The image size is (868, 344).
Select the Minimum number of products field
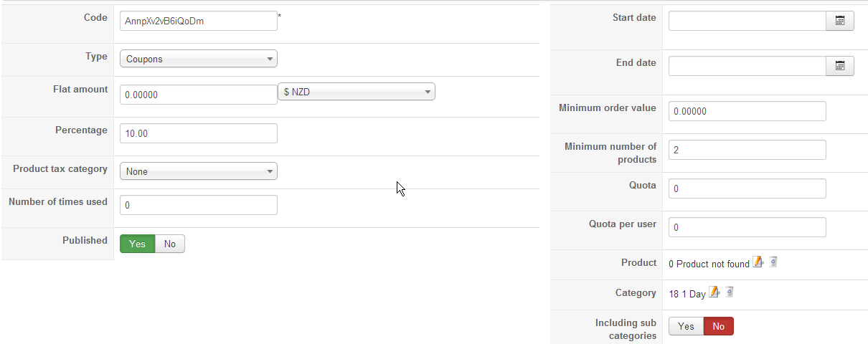[747, 150]
